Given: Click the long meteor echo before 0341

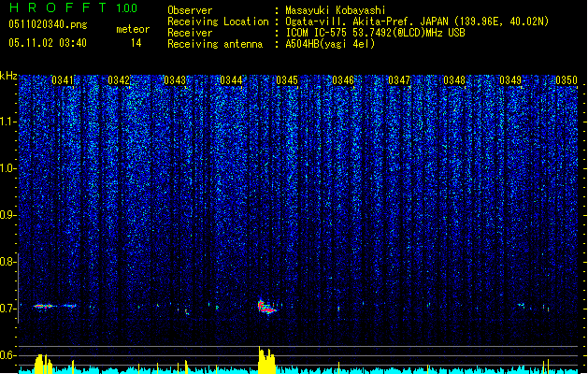Looking at the screenshot, I should (54, 306).
